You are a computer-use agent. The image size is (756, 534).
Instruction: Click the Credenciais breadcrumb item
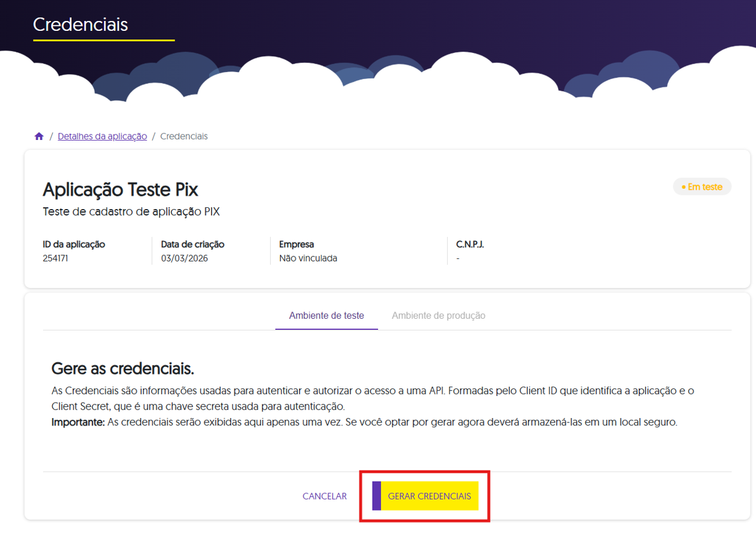[x=184, y=136]
